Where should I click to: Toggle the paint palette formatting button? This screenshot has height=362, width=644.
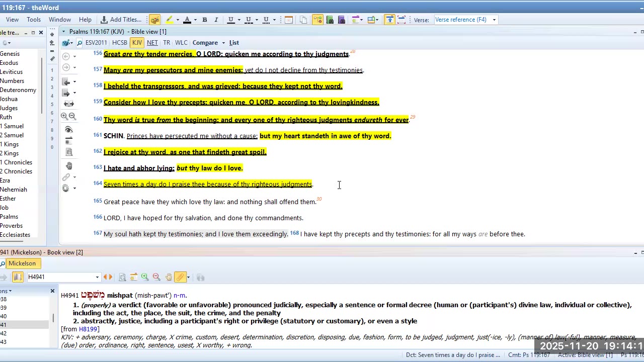click(154, 20)
